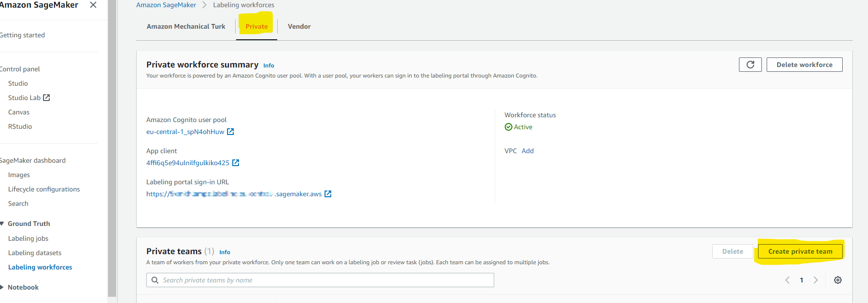Screen dimensions: 868x303
Task: Open Amazon SageMaker breadcrumb link
Action: click(x=166, y=5)
